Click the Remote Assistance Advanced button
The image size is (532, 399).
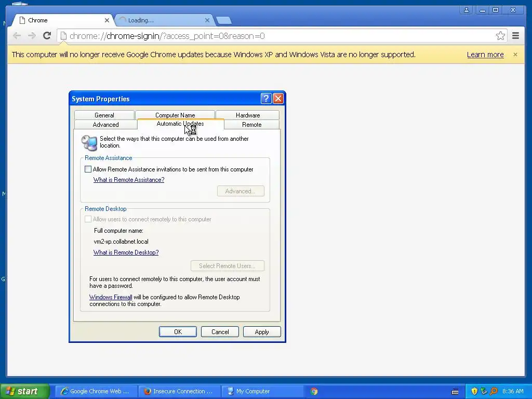click(x=241, y=191)
